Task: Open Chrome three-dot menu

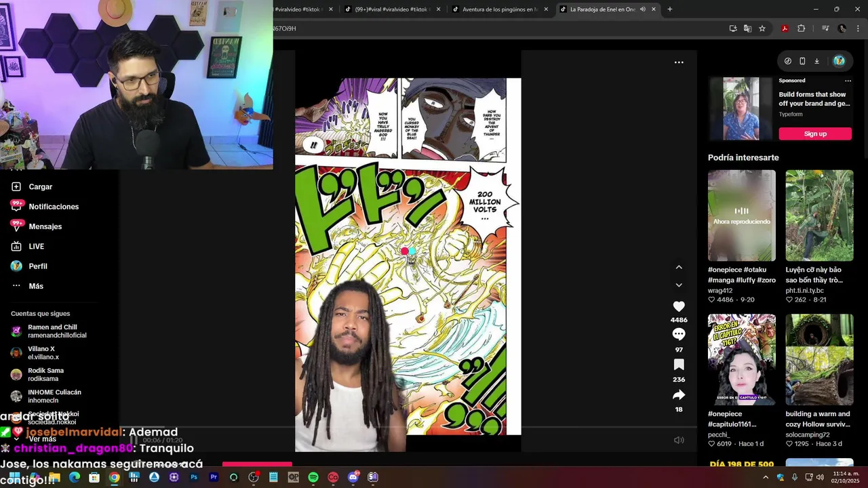Action: click(858, 28)
